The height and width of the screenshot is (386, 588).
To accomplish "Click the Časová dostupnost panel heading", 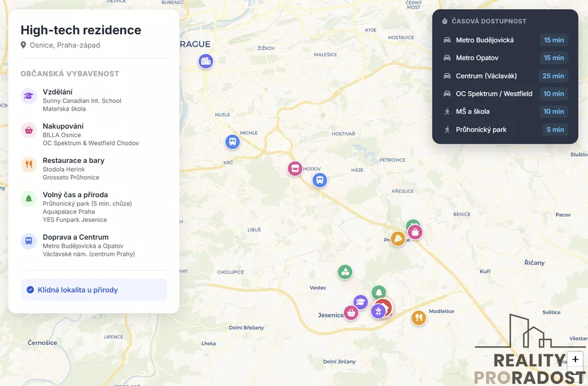I will tap(489, 21).
